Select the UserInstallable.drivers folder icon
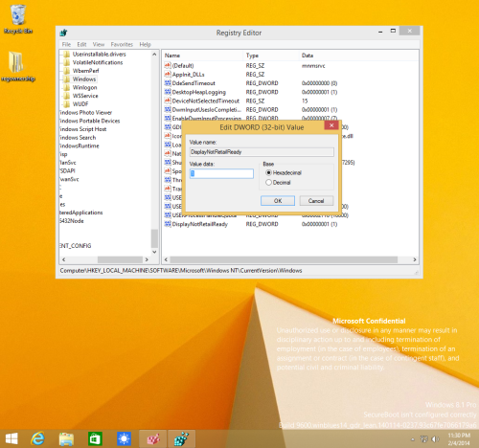This screenshot has height=448, width=479. click(66, 54)
